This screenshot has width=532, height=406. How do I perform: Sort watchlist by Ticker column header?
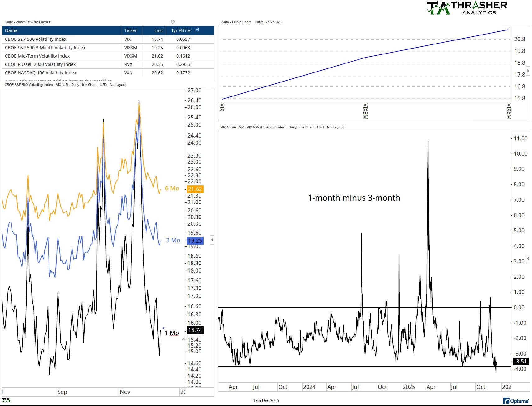[x=132, y=30]
